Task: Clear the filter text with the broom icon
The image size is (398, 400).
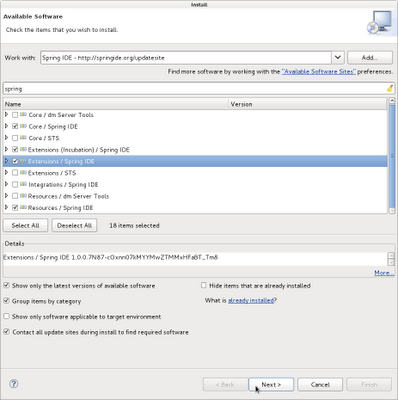Action: click(x=389, y=89)
